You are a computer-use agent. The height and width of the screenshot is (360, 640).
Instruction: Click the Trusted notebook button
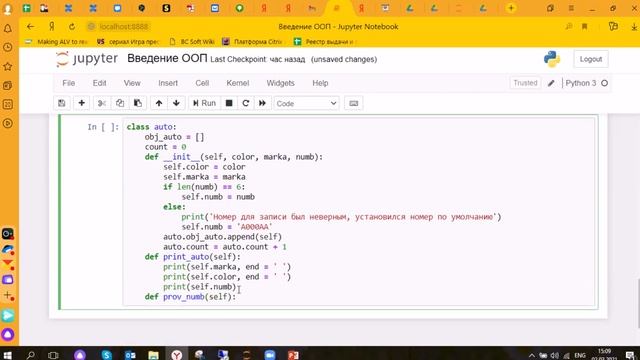pos(525,83)
